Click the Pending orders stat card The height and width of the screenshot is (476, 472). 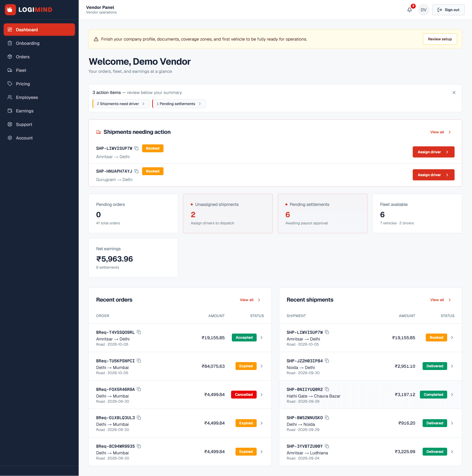coord(133,214)
